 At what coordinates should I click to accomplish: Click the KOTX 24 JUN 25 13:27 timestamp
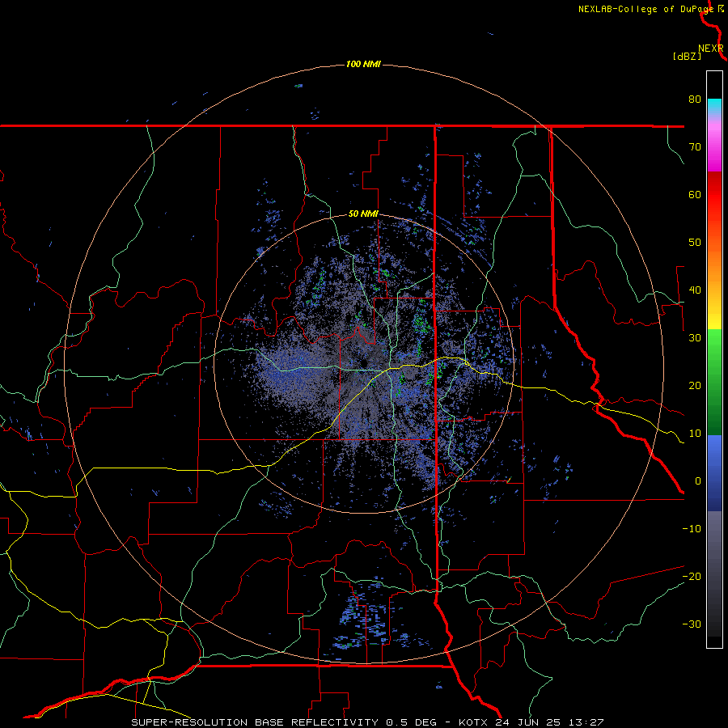coord(531,722)
